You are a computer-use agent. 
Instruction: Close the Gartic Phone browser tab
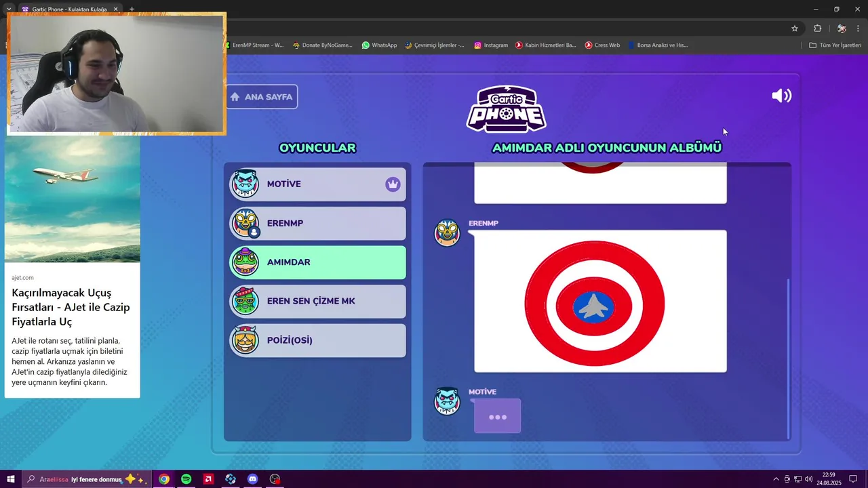tap(115, 9)
